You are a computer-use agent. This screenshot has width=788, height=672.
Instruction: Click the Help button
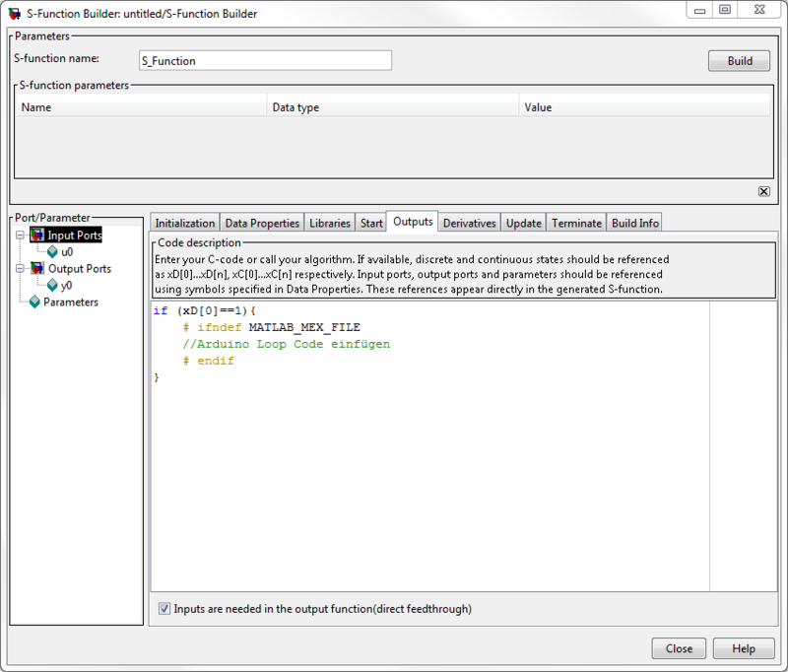pos(744,649)
